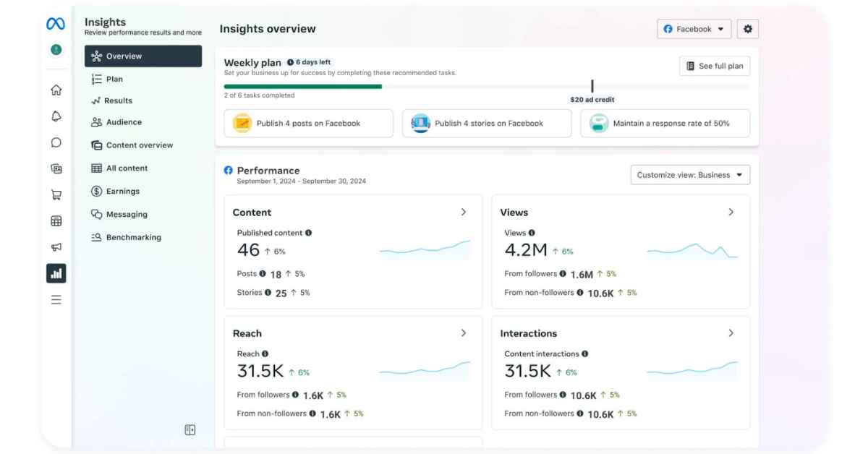This screenshot has width=868, height=454.
Task: Open the chat bubble icon in the rail
Action: coord(56,142)
